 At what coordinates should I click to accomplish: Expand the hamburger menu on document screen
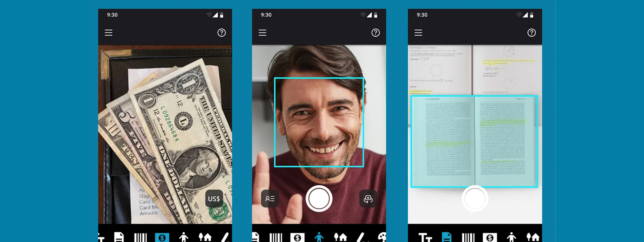pyautogui.click(x=418, y=33)
